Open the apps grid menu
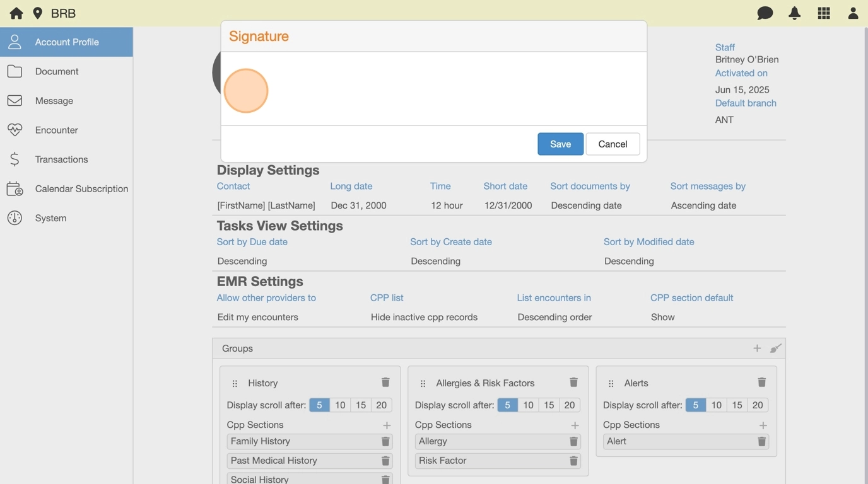The image size is (868, 484). point(824,13)
